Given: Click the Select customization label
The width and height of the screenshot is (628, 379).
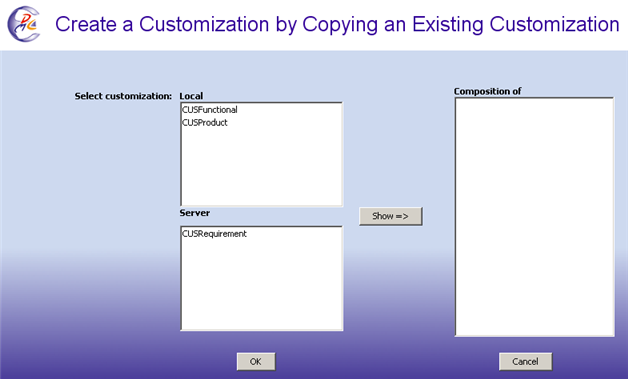Looking at the screenshot, I should 123,96.
